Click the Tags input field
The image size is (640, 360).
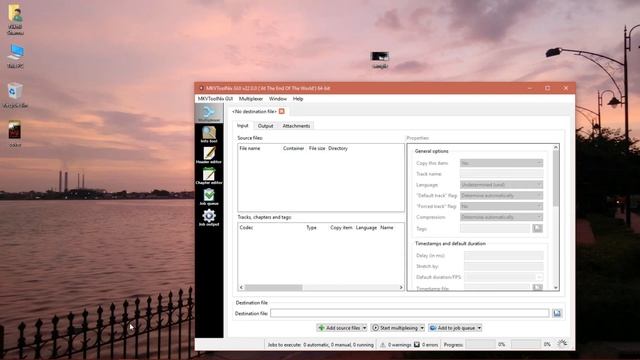click(x=495, y=228)
